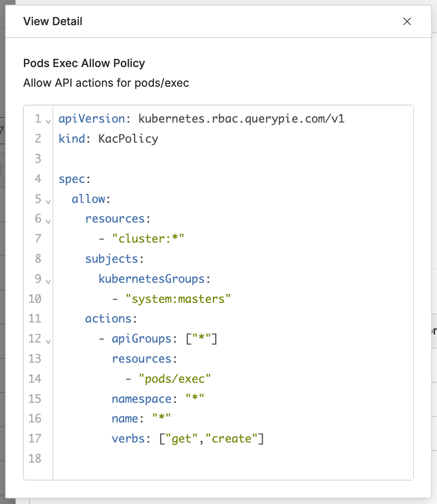The image size is (437, 504).
Task: Click the Pods Exec Allow Policy title
Action: click(x=84, y=63)
